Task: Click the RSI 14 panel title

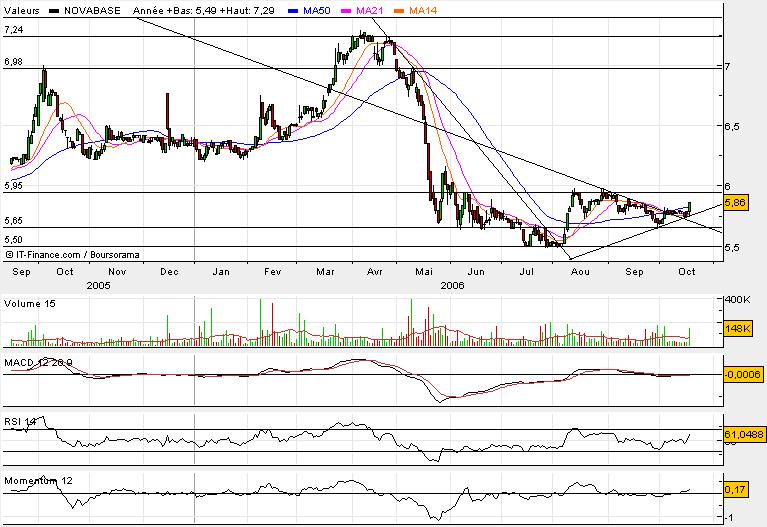Action: 20,421
